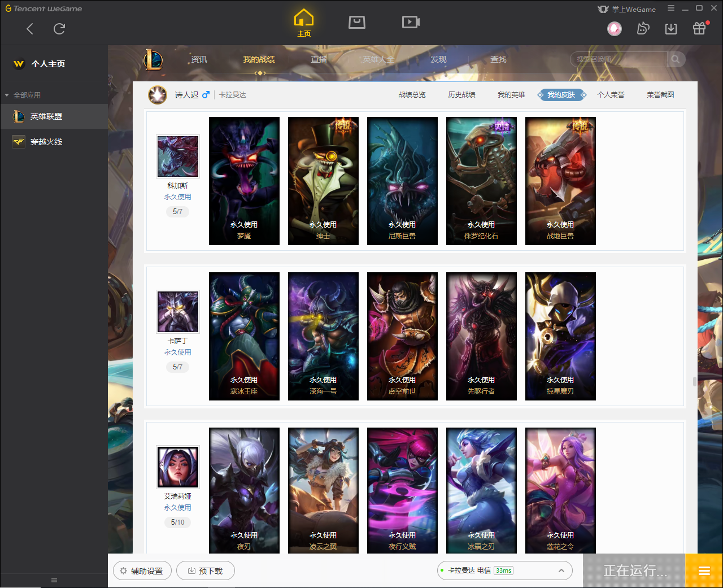Open the 侏罗纪化石 skin card

point(481,181)
